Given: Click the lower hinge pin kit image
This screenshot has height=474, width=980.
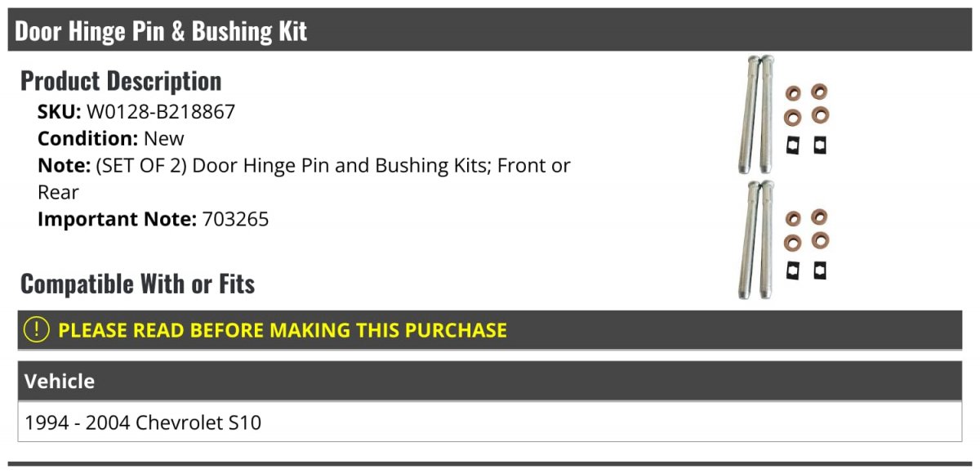Looking at the screenshot, I should 782,240.
